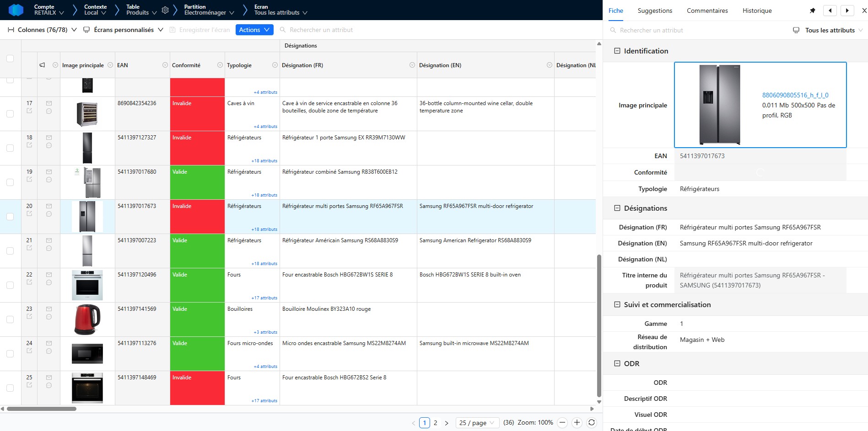868x431 pixels.
Task: Select row 20 checkbox
Action: 10,217
